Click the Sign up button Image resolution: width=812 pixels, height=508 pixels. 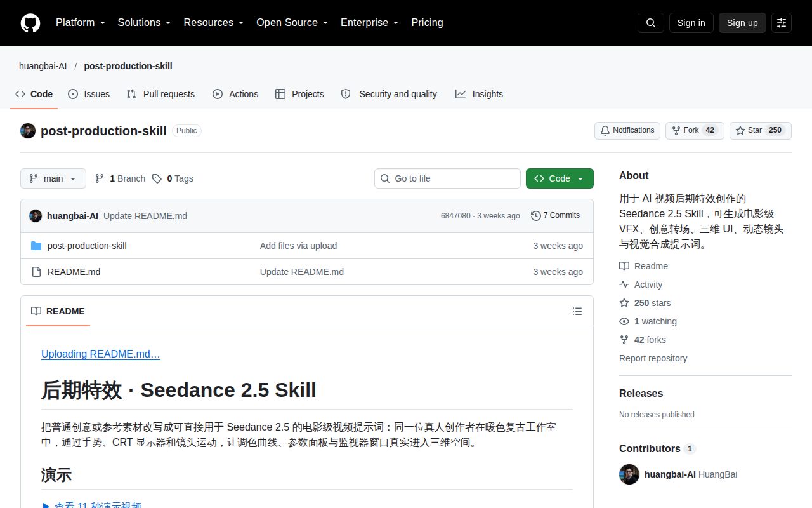coord(742,23)
